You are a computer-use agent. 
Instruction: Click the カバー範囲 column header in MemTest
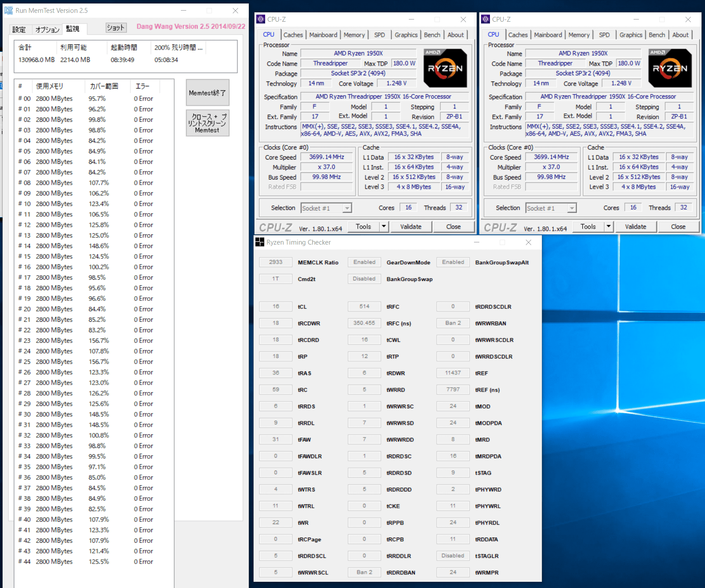pyautogui.click(x=107, y=86)
